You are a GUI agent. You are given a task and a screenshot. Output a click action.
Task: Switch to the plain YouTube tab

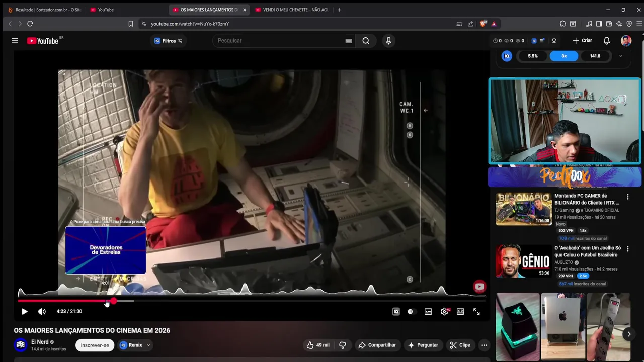pos(126,10)
